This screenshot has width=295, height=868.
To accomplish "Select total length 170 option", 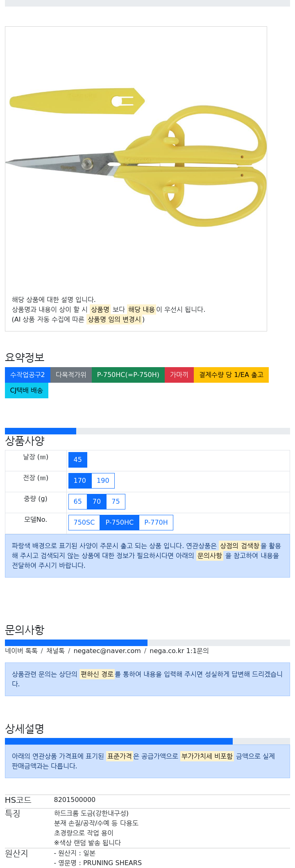I will click(80, 481).
